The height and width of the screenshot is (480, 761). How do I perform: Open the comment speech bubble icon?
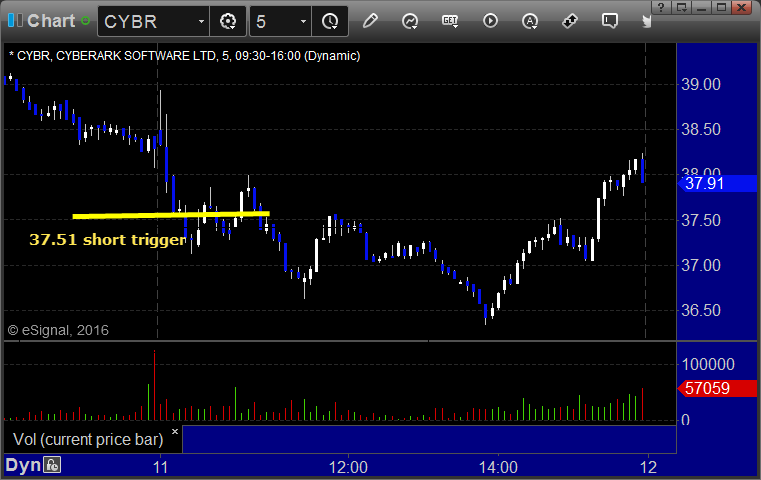[x=610, y=21]
